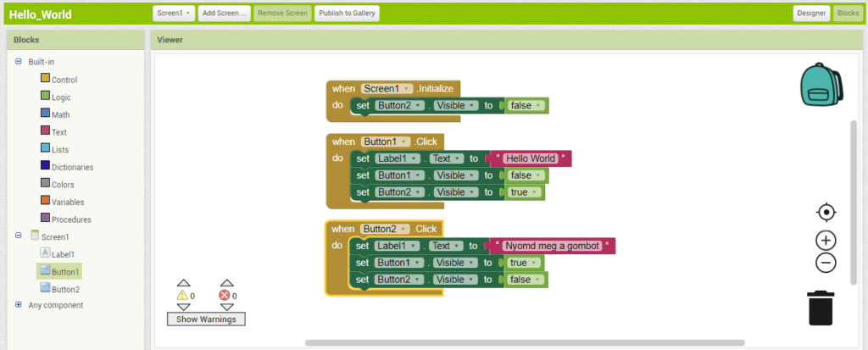Select Screen1 in the component tree

point(50,236)
